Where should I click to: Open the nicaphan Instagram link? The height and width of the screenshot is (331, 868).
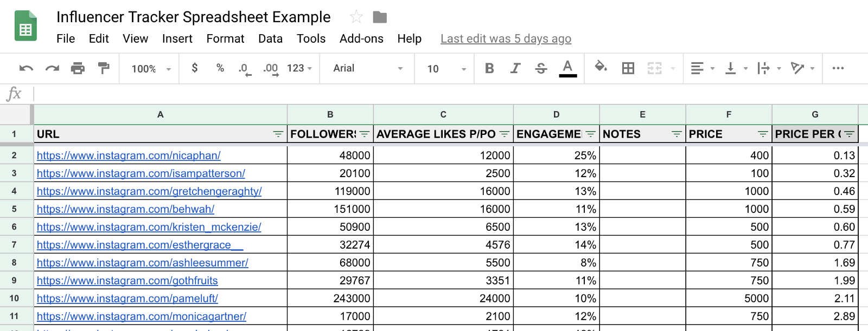click(129, 155)
